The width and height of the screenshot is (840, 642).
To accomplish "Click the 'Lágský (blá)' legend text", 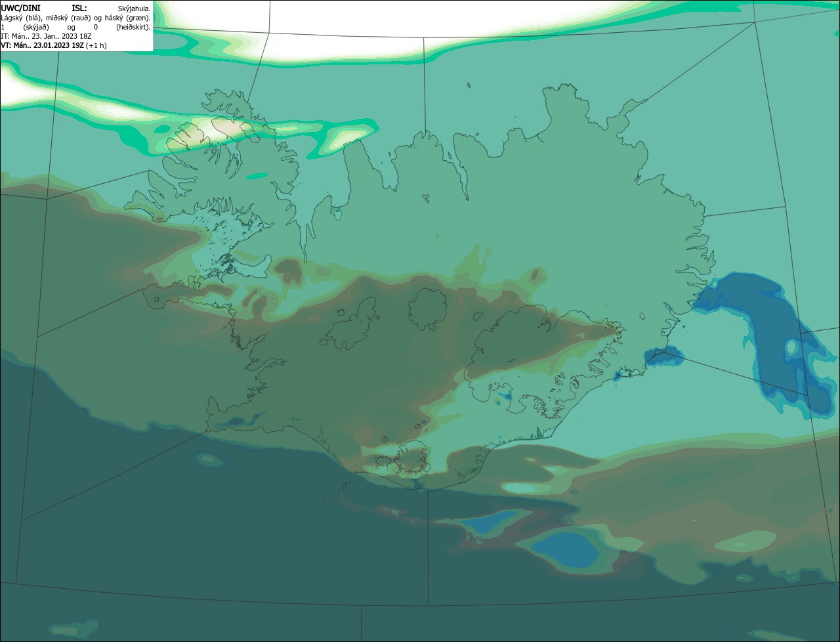I will tap(20, 18).
